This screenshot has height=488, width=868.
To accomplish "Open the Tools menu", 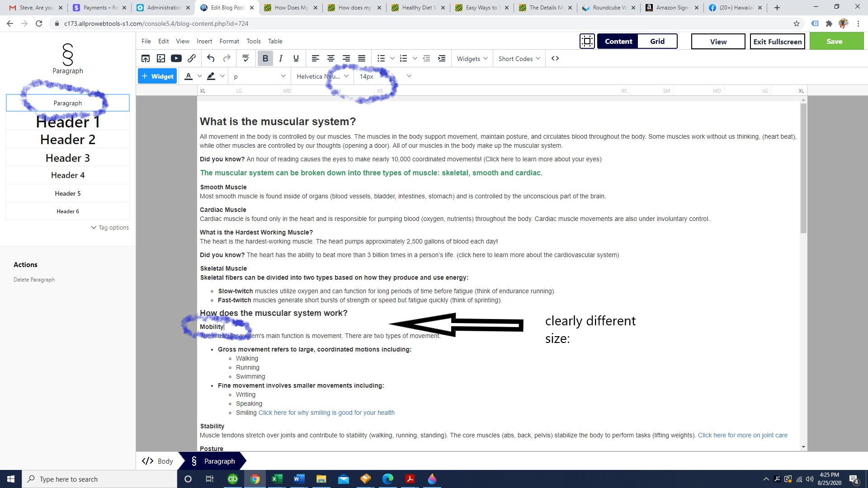I will pos(254,41).
